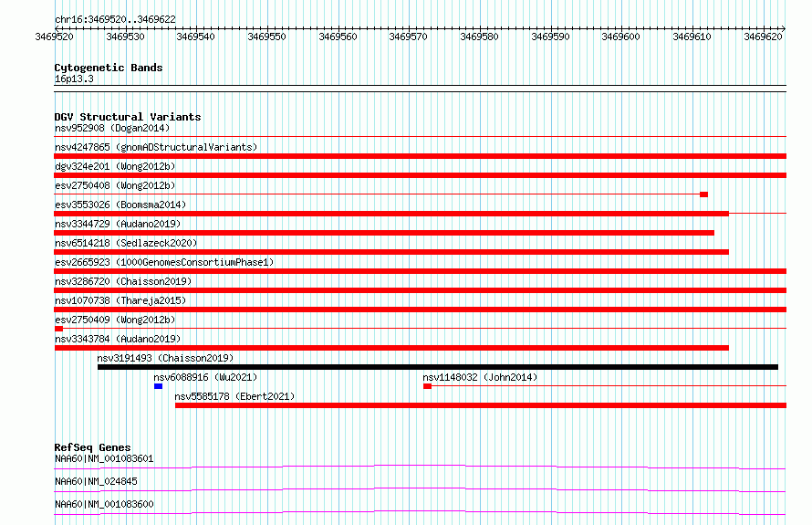Viewport: 812px width, 525px height.
Task: Click the NAA60|NM_001083601 gene label
Action: tap(104, 458)
